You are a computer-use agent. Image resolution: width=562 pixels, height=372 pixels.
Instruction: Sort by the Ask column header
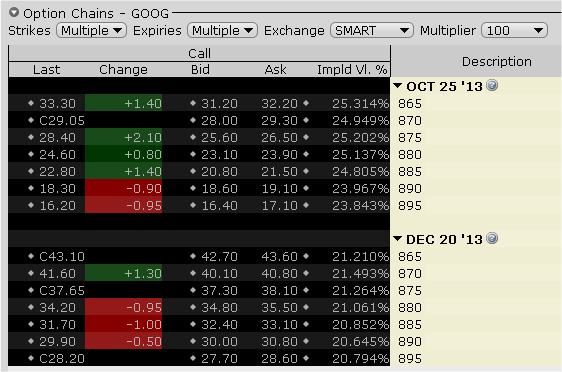tap(275, 70)
